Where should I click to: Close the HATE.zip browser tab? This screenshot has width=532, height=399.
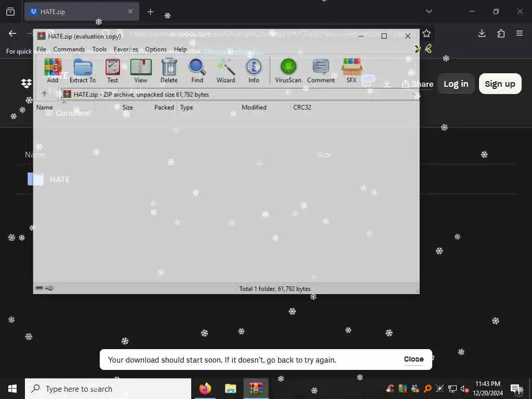130,11
